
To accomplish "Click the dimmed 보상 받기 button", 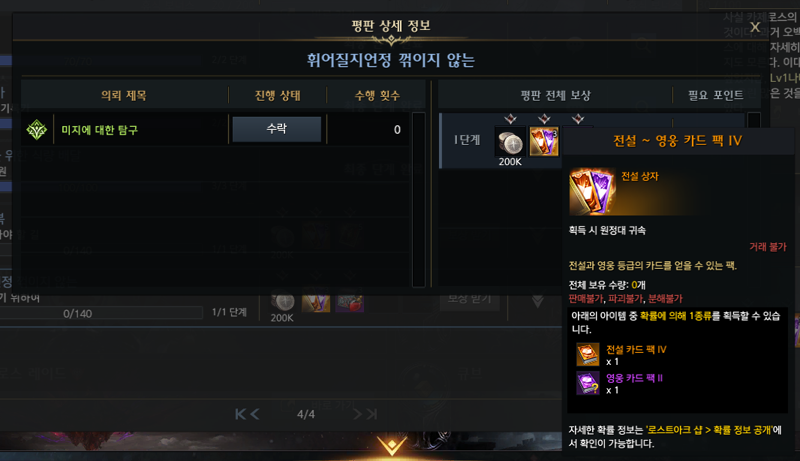I will point(469,298).
